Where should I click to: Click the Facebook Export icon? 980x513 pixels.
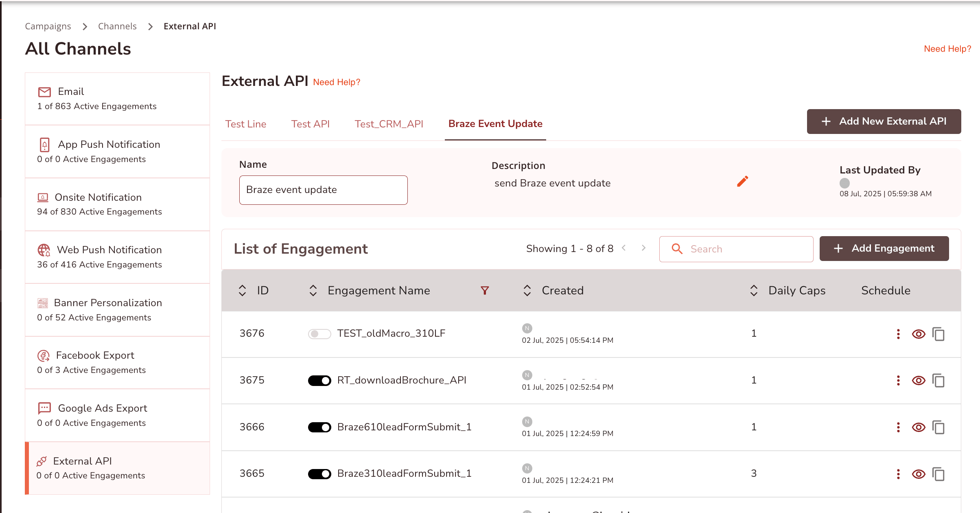point(44,355)
